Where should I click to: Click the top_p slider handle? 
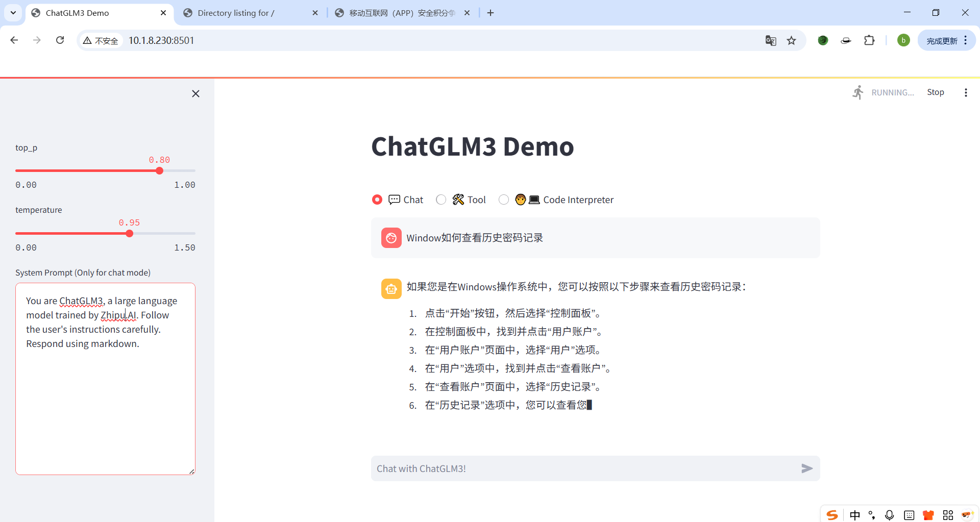click(x=159, y=171)
